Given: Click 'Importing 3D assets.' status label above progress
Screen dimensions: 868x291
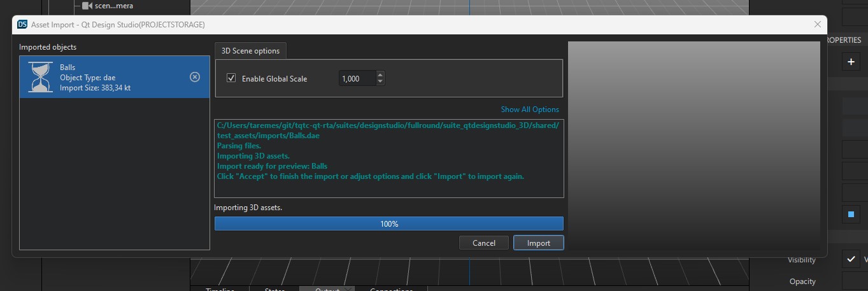Looking at the screenshot, I should point(248,208).
